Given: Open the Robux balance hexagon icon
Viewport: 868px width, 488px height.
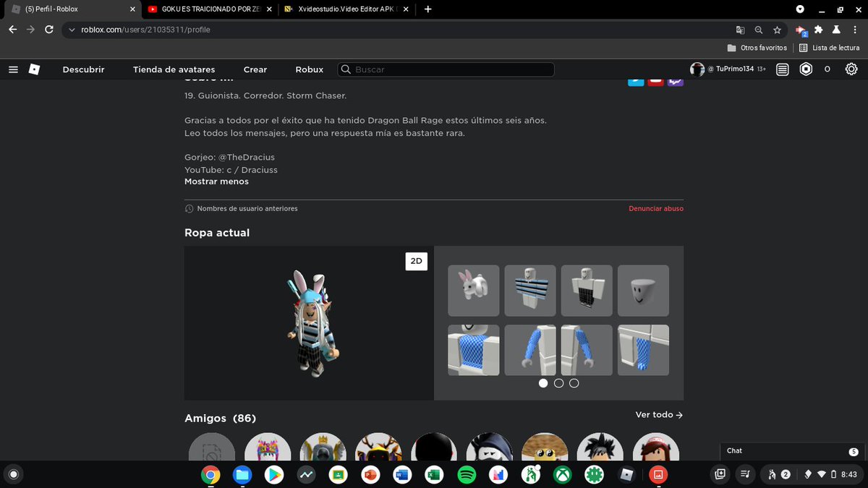Looking at the screenshot, I should coord(807,69).
